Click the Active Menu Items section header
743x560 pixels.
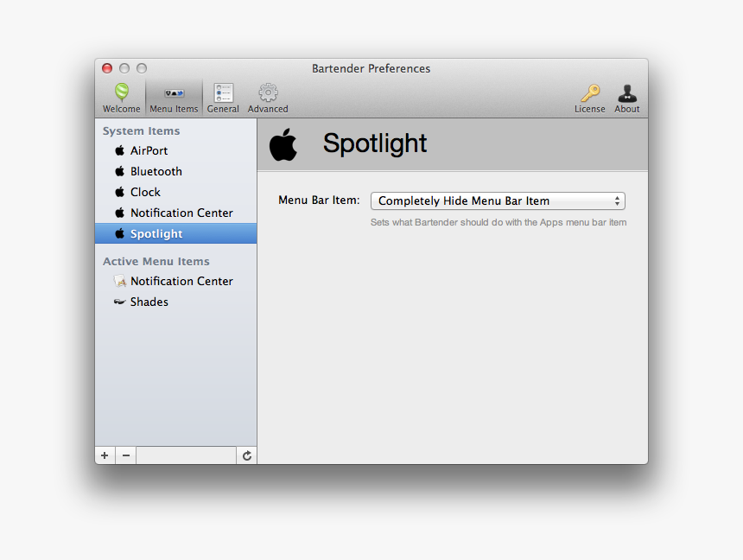[156, 261]
